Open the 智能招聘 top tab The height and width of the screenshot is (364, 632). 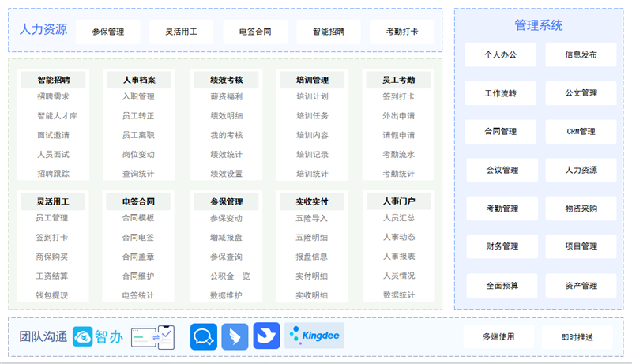pyautogui.click(x=329, y=32)
